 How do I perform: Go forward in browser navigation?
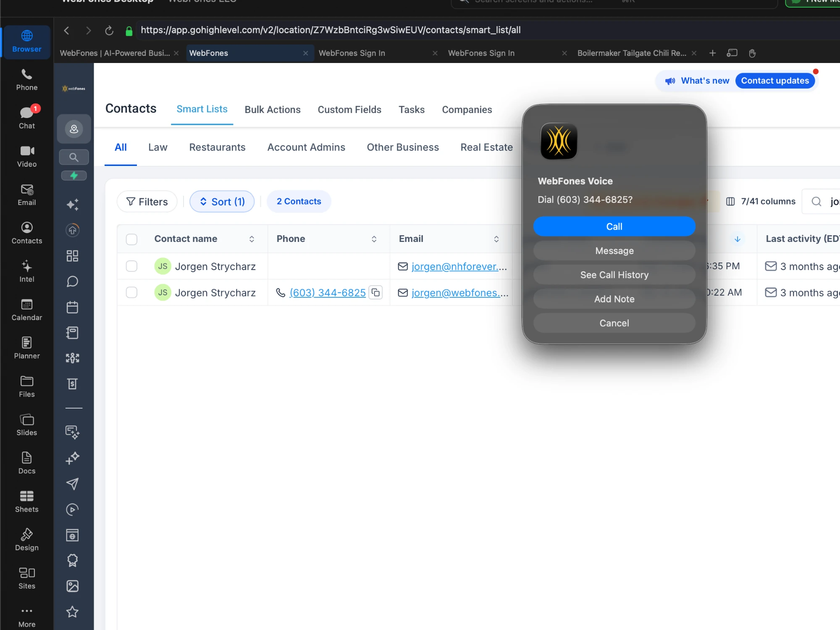tap(88, 30)
